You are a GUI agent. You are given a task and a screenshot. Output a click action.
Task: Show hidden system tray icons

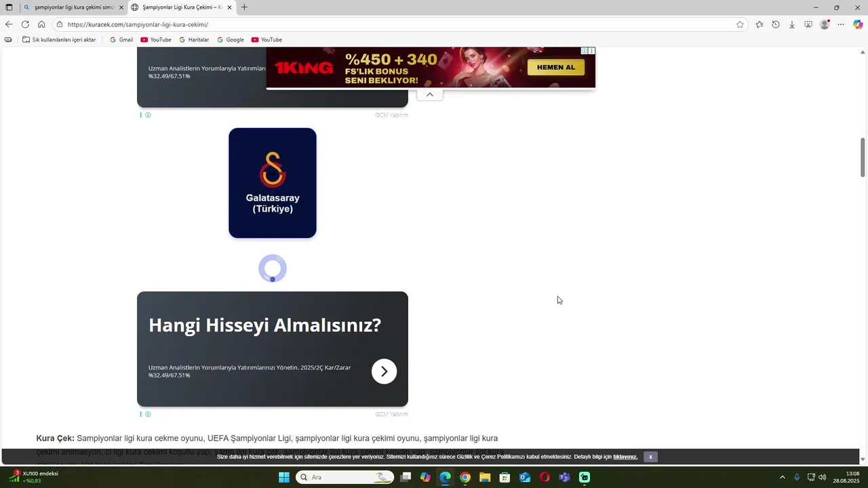(x=782, y=477)
